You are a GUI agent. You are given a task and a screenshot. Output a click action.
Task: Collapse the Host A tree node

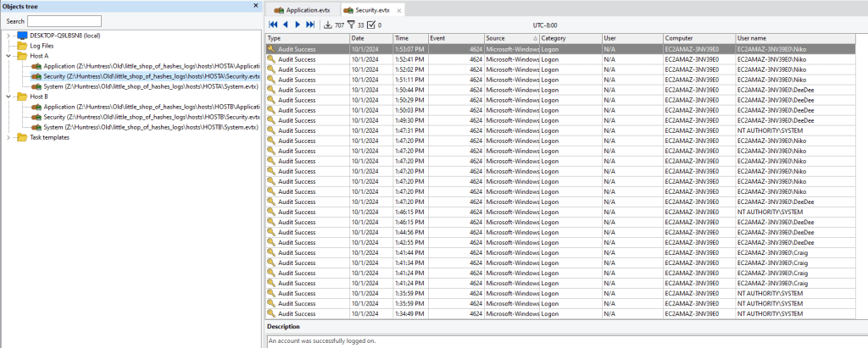point(8,56)
